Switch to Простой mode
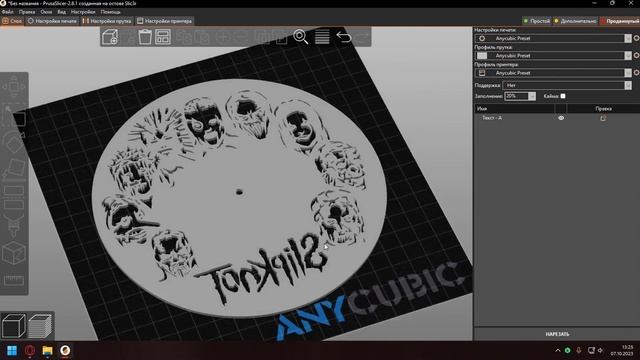640x360 pixels. (x=536, y=21)
